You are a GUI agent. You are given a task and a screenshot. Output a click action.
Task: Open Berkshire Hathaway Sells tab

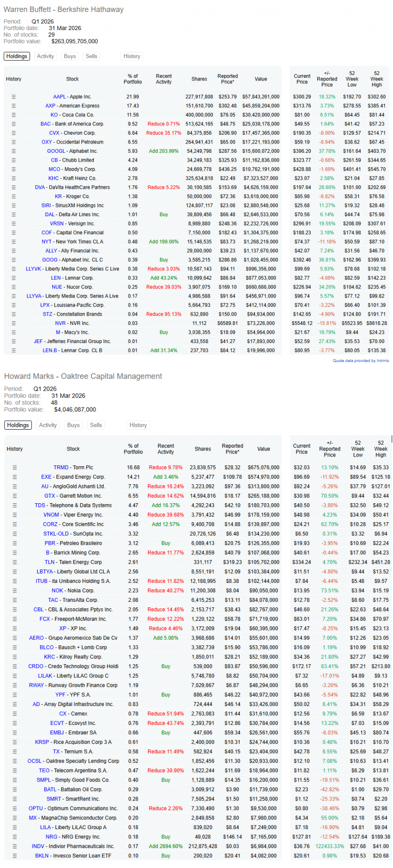[92, 56]
